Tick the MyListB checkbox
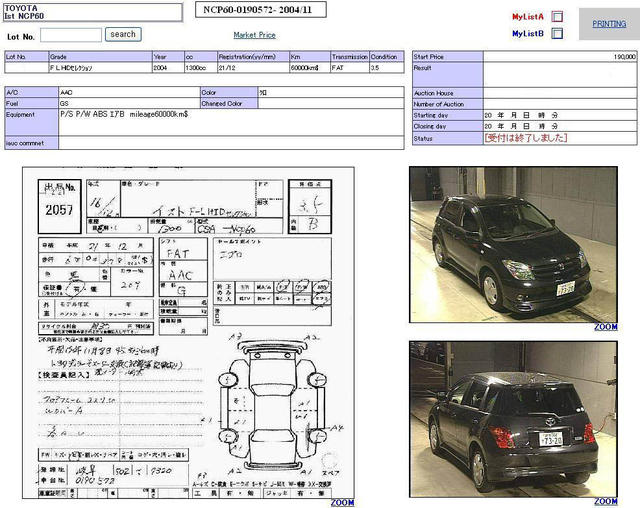The image size is (640, 508). pos(557,33)
